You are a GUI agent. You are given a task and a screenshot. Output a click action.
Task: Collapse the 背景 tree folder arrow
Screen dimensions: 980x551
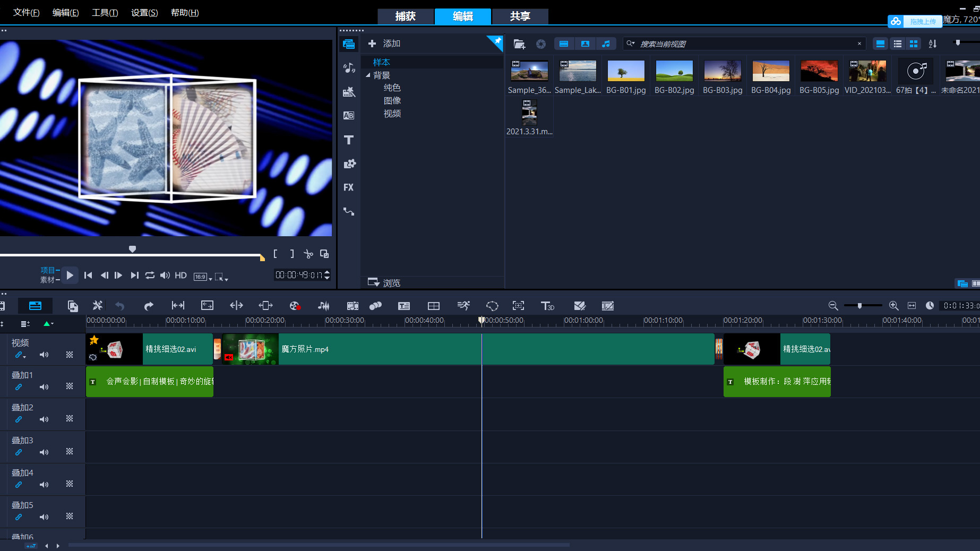point(368,75)
